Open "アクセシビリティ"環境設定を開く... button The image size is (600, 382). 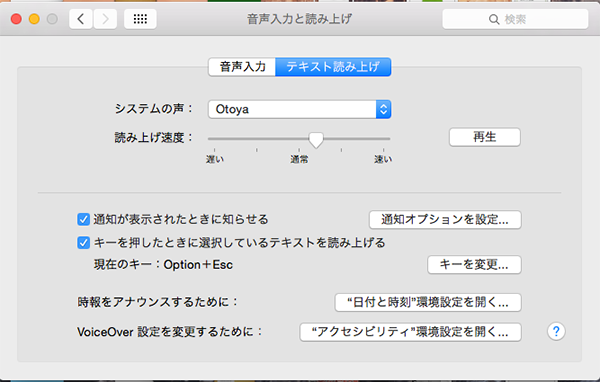(x=410, y=332)
